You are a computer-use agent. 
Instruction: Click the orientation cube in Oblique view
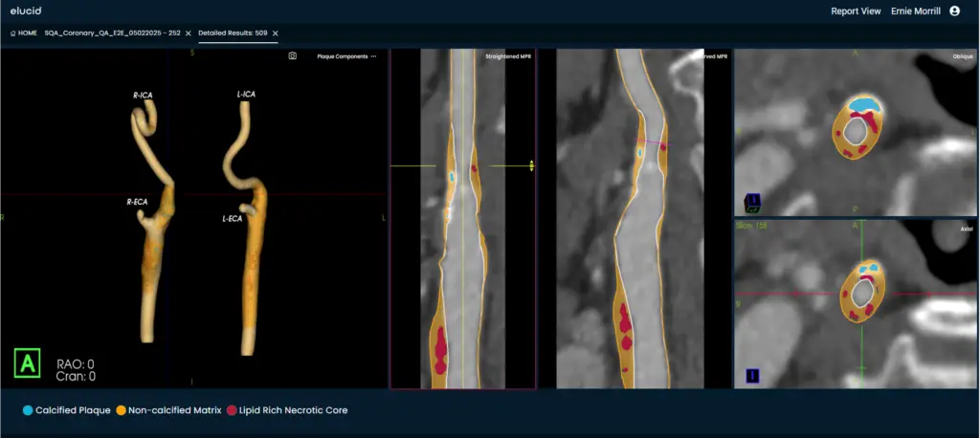tap(752, 203)
